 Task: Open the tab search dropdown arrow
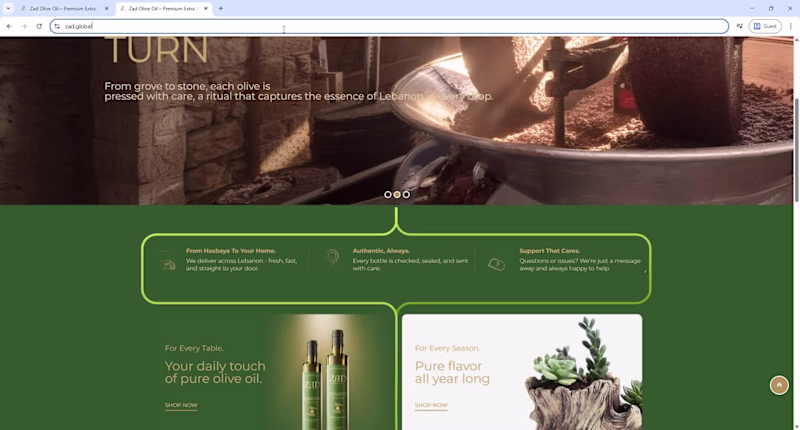click(8, 8)
